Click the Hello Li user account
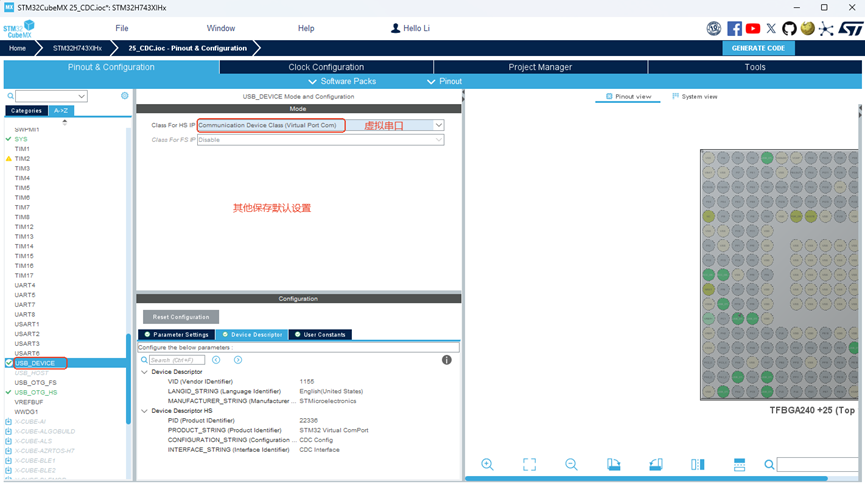This screenshot has height=484, width=865. pos(410,28)
